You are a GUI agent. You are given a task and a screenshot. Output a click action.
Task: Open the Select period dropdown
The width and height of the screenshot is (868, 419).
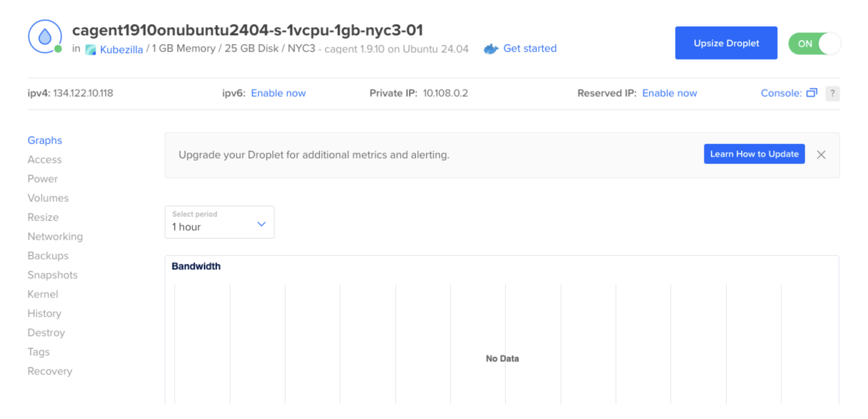[x=219, y=222]
